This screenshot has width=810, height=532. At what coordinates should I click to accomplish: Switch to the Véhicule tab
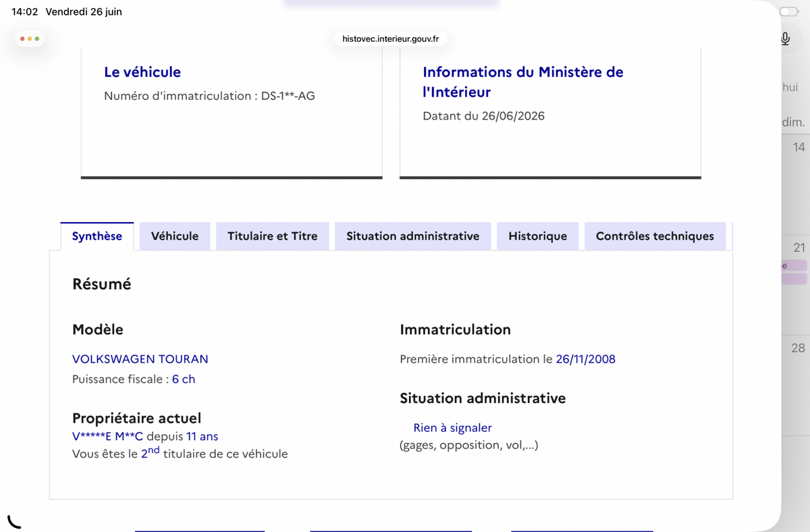(x=175, y=236)
